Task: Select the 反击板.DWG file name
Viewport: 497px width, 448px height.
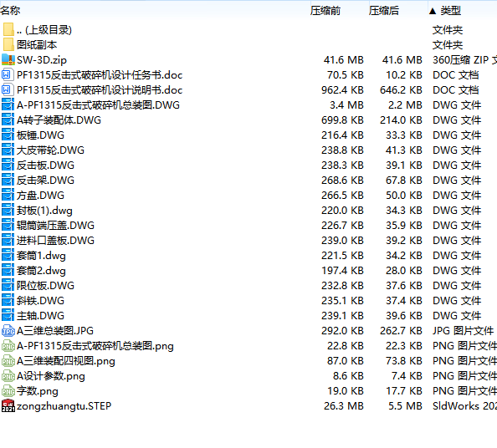Action: pos(45,165)
